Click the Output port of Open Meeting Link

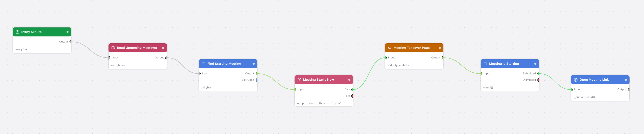point(629,90)
